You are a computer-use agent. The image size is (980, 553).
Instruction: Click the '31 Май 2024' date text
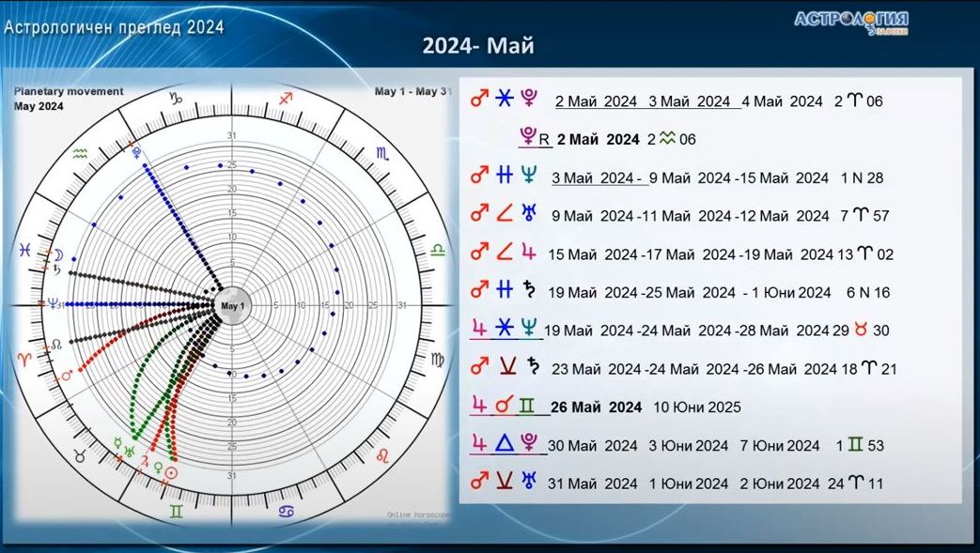click(593, 484)
